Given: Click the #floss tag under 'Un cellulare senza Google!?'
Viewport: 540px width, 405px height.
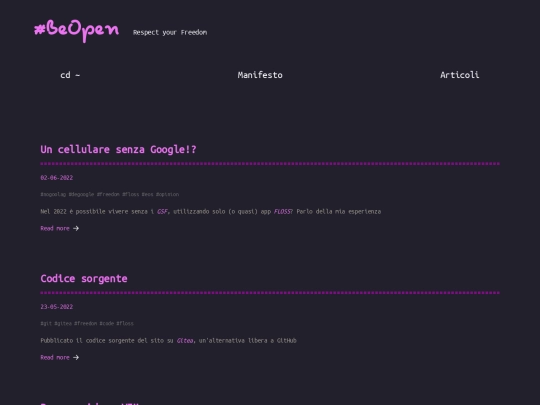Looking at the screenshot, I should point(131,195).
